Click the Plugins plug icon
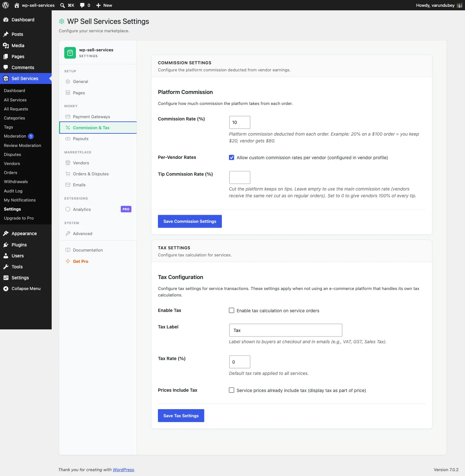 pos(6,245)
